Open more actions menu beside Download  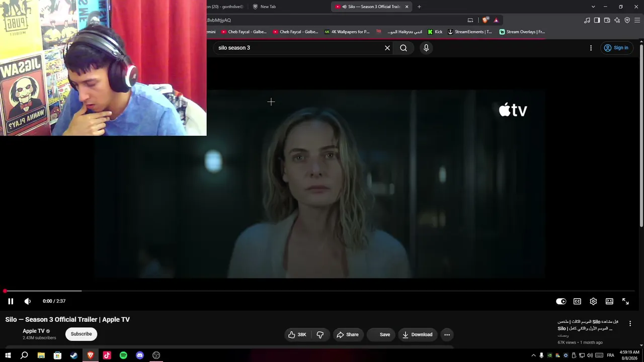[447, 334]
